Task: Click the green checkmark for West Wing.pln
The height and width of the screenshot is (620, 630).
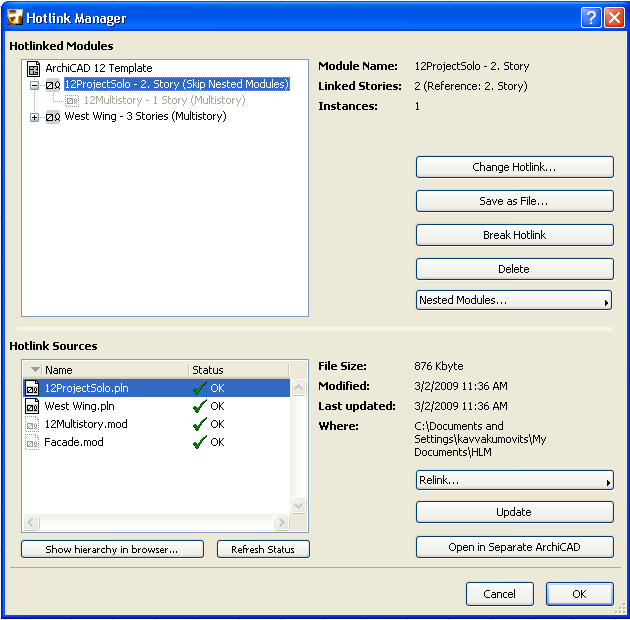Action: (x=200, y=406)
